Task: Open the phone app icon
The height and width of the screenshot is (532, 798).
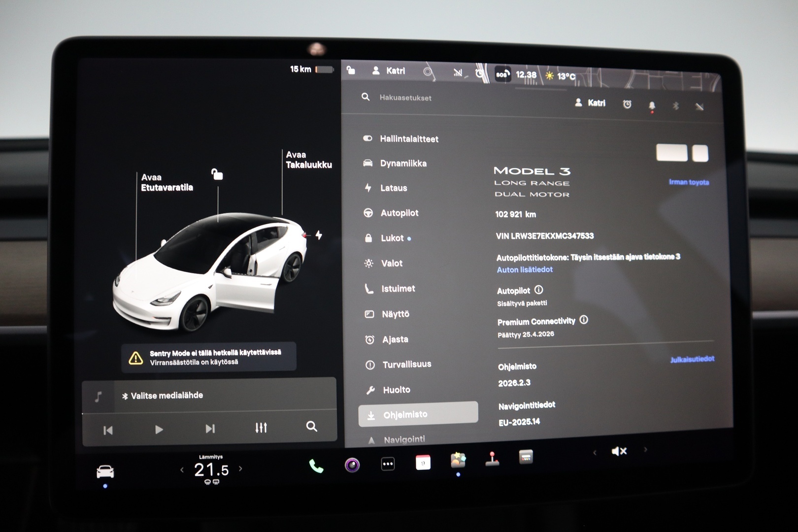Action: pos(316,465)
